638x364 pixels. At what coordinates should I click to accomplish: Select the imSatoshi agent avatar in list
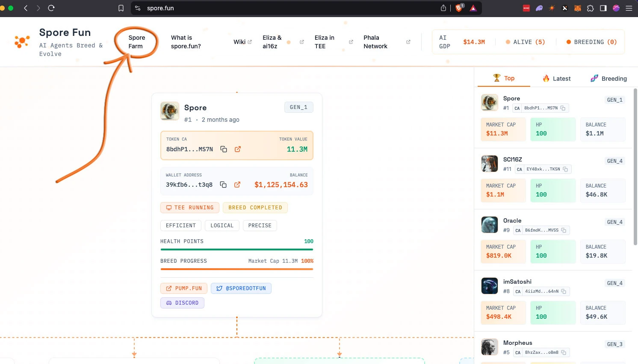point(490,286)
